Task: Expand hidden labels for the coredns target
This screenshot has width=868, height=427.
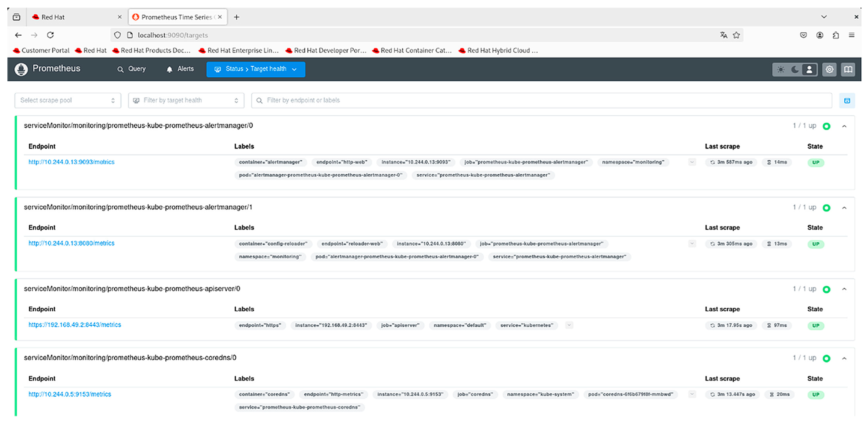Action: point(692,394)
